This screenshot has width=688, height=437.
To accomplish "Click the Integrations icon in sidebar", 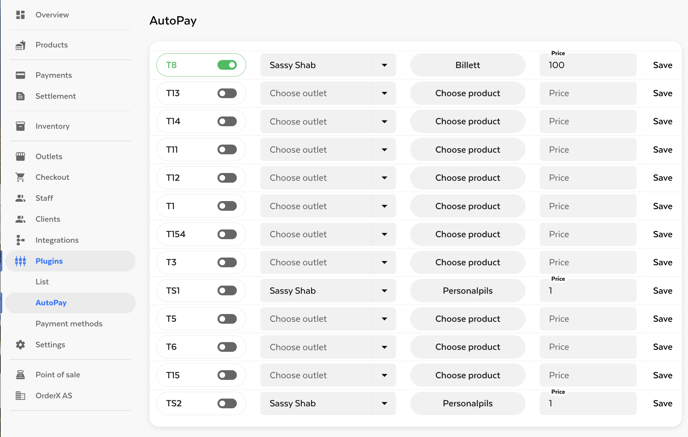I will [x=20, y=240].
